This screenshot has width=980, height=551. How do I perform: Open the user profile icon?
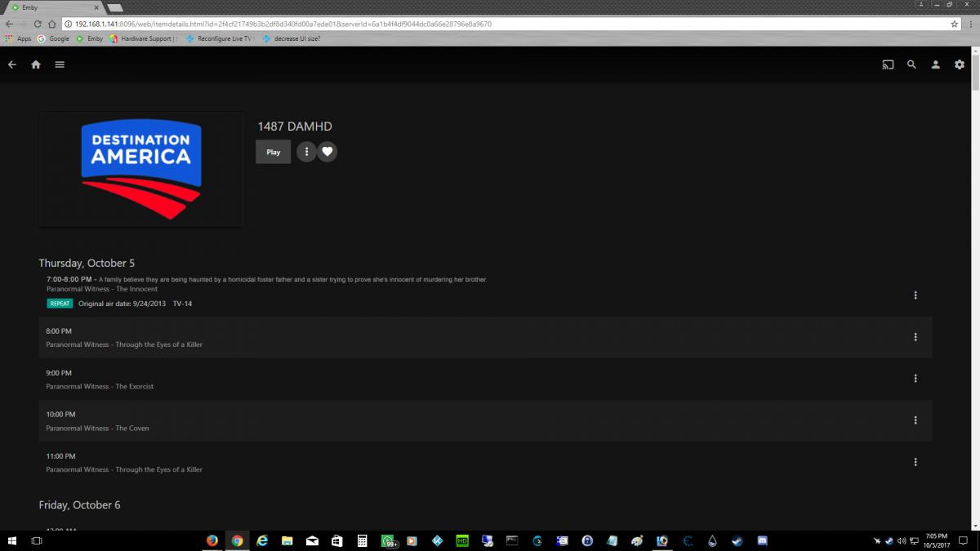point(936,64)
